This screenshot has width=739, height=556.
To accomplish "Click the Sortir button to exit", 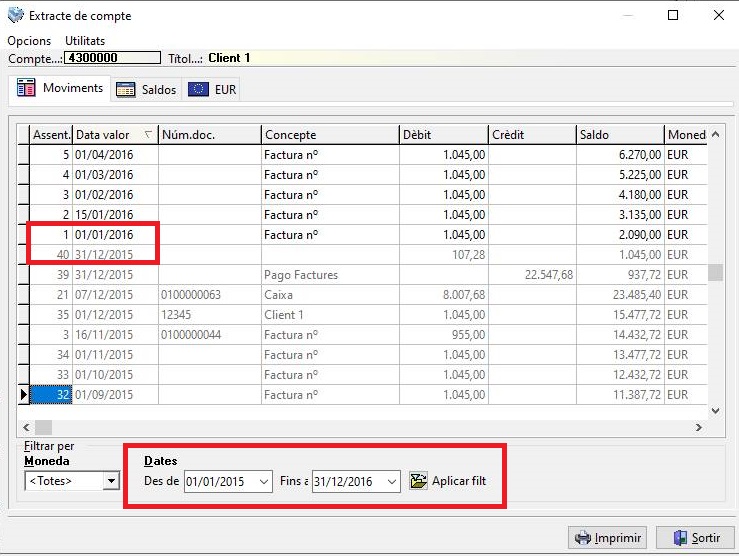I will pyautogui.click(x=696, y=538).
